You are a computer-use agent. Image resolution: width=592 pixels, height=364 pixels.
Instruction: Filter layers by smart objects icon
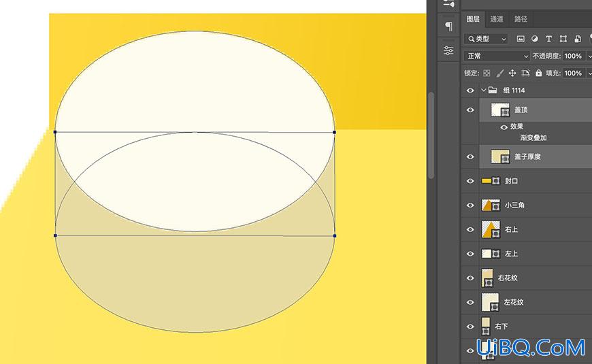[578, 39]
